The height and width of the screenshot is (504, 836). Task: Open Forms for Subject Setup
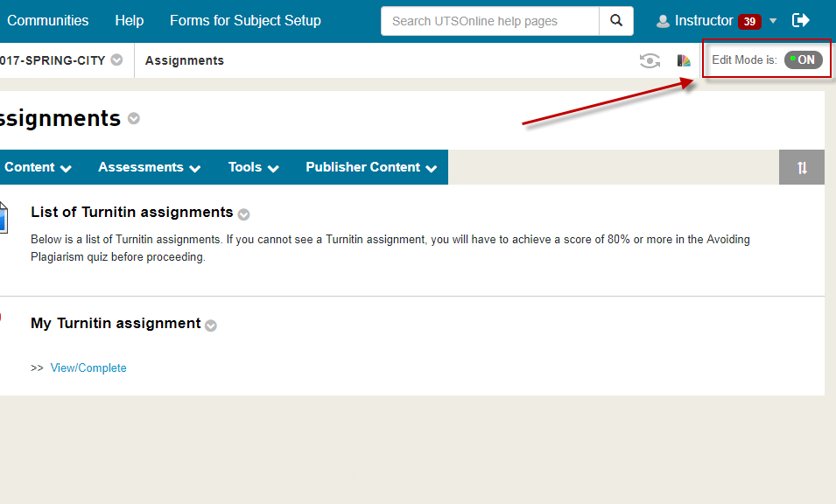(x=245, y=20)
